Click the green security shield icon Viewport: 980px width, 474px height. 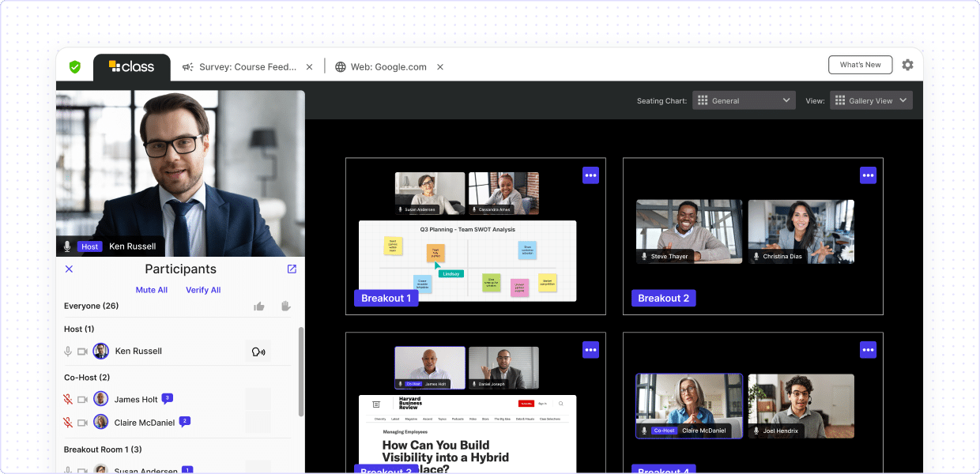[74, 67]
